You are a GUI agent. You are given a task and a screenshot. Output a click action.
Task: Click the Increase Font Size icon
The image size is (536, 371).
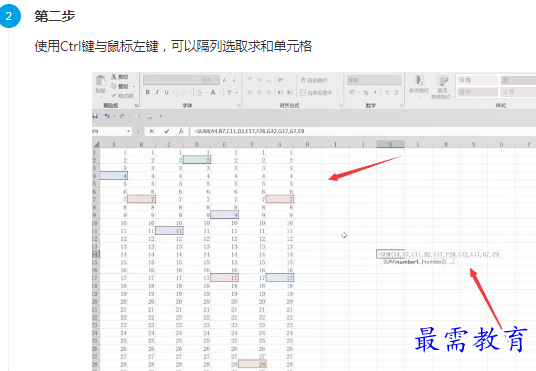(225, 80)
